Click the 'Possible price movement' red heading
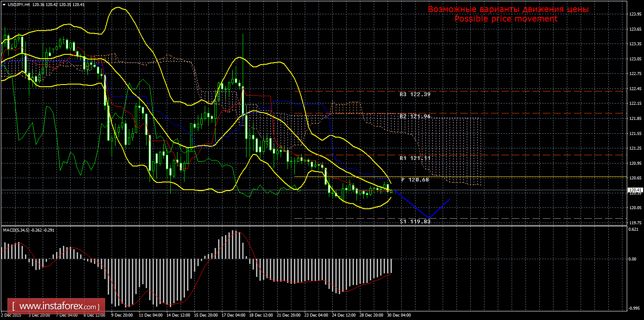Image resolution: width=644 pixels, height=320 pixels. click(506, 19)
